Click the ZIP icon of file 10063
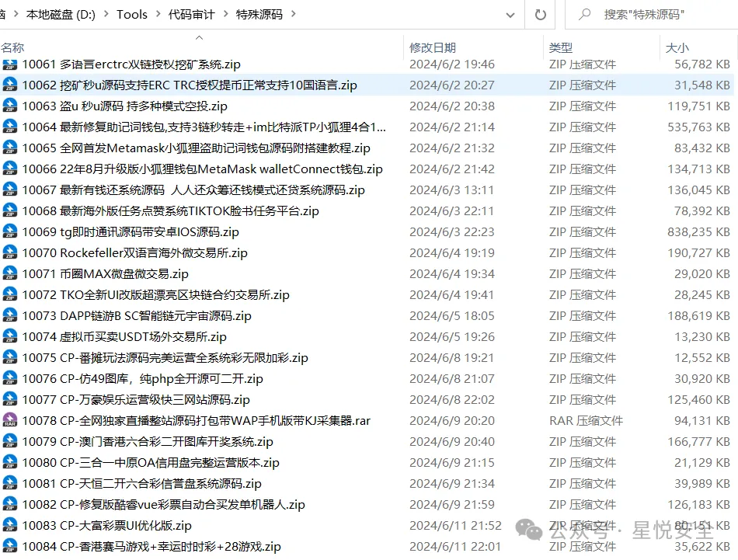The height and width of the screenshot is (560, 738). 10,106
